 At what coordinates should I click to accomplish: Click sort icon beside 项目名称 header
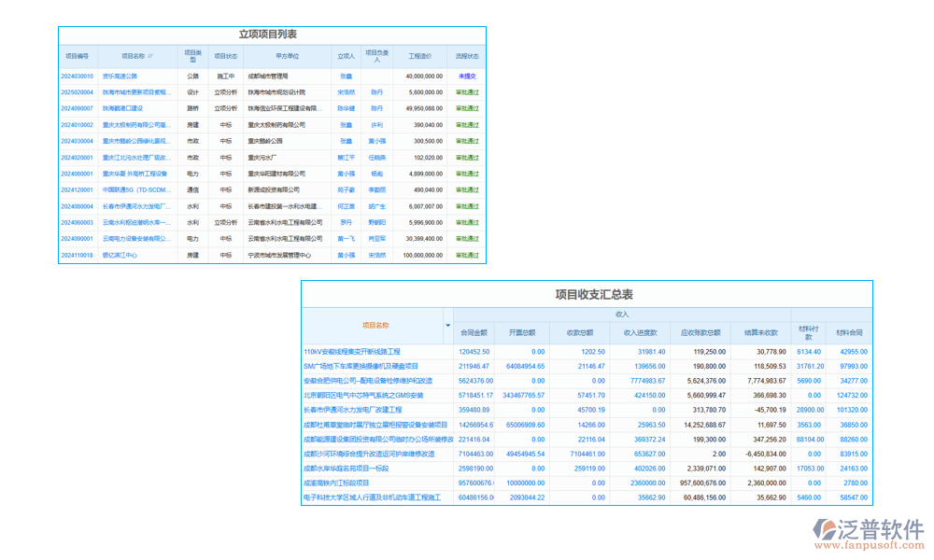pos(150,56)
